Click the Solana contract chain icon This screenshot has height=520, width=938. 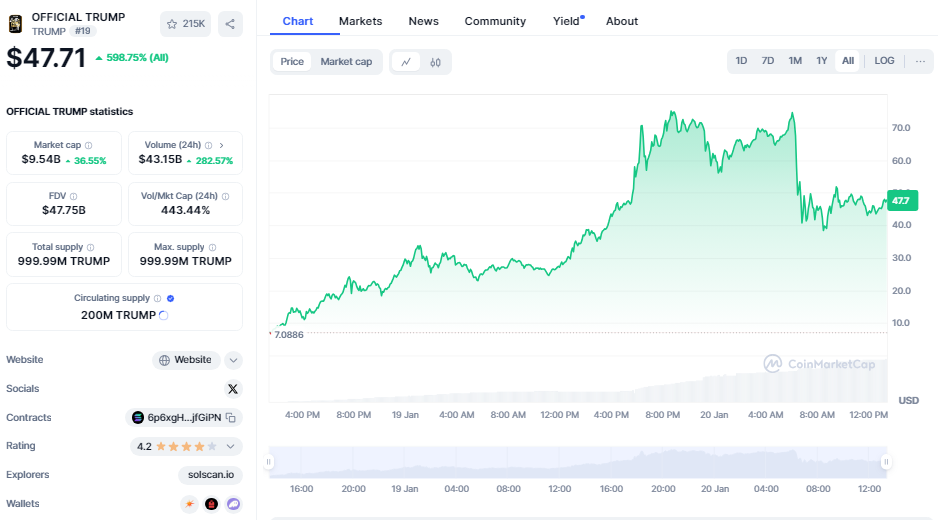click(x=138, y=418)
